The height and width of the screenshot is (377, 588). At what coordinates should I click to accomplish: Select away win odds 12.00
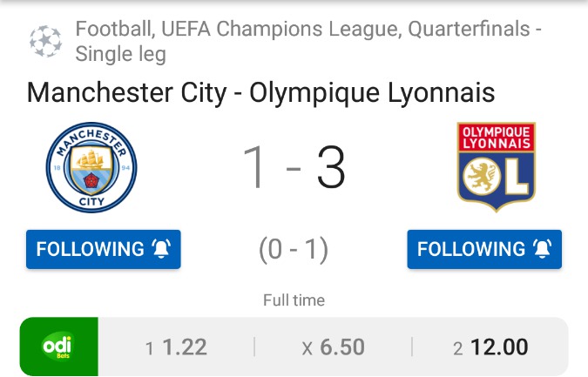click(490, 347)
